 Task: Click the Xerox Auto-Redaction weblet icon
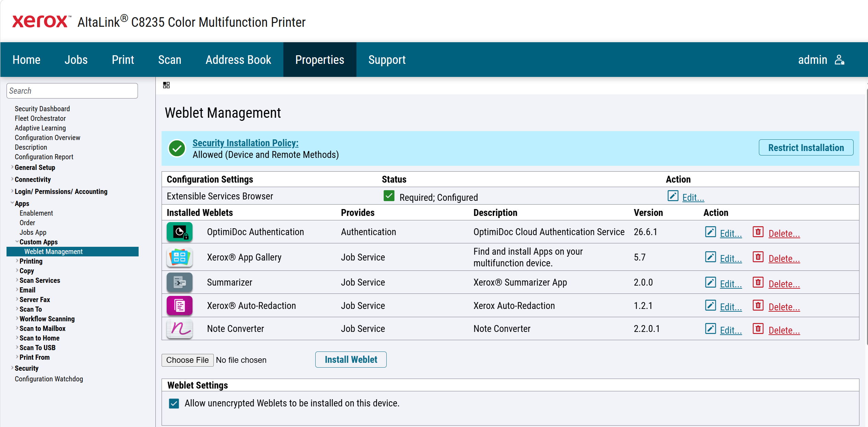click(179, 305)
